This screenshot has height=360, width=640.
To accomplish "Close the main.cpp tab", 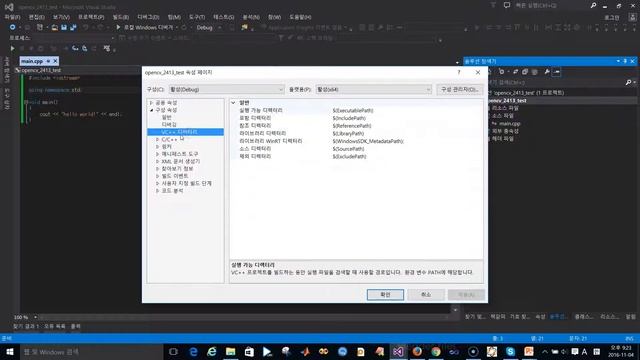I will click(55, 61).
